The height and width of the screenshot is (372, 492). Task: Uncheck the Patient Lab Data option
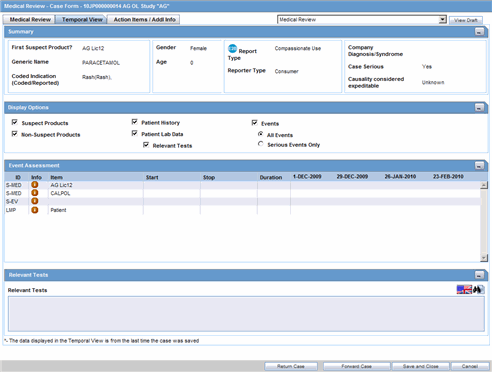coord(135,133)
